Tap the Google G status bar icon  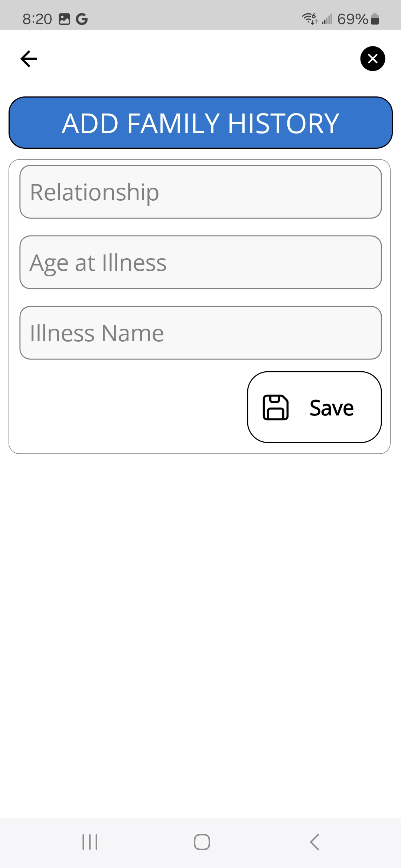tap(82, 19)
